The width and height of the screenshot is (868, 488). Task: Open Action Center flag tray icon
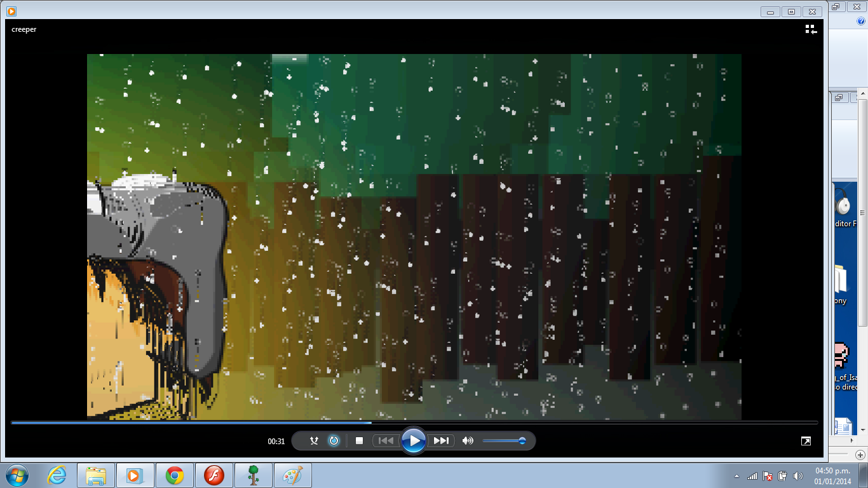(x=768, y=476)
